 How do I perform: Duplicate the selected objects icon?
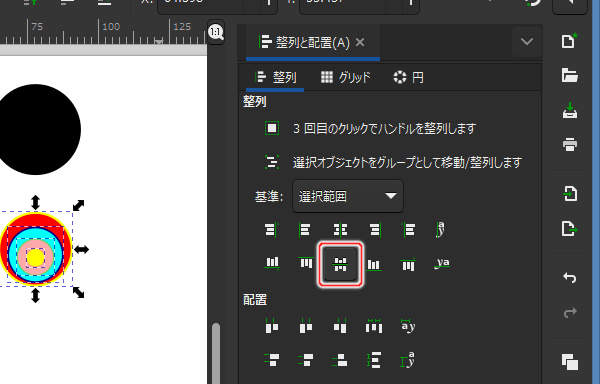(570, 362)
